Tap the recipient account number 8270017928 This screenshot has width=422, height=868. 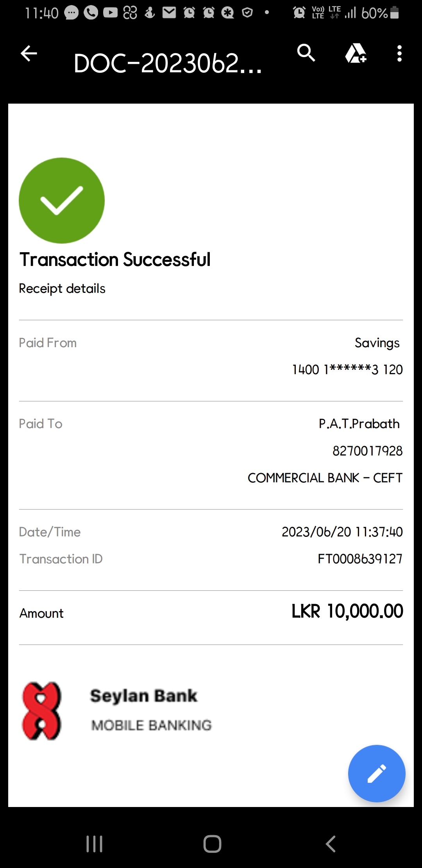[x=367, y=451]
